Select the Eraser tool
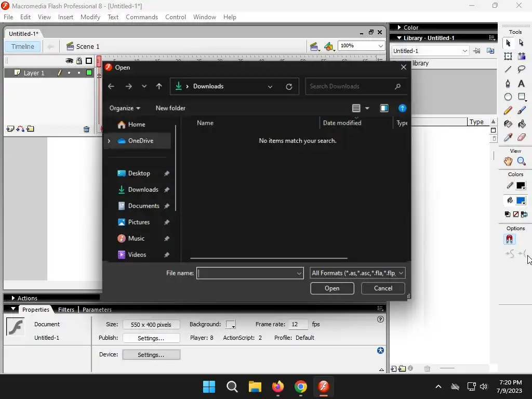 pos(522,137)
